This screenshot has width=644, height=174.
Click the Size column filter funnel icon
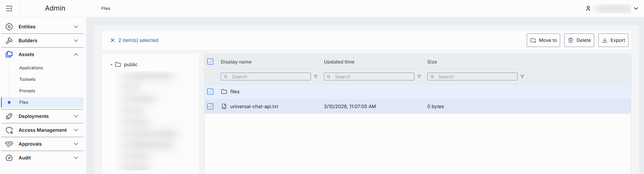(x=522, y=77)
